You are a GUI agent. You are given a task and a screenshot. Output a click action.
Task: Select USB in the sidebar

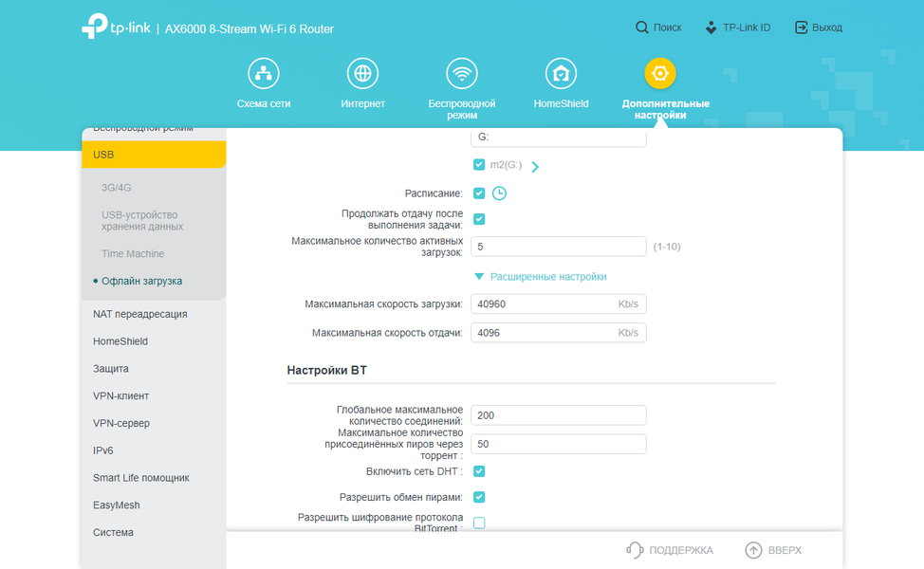(154, 155)
